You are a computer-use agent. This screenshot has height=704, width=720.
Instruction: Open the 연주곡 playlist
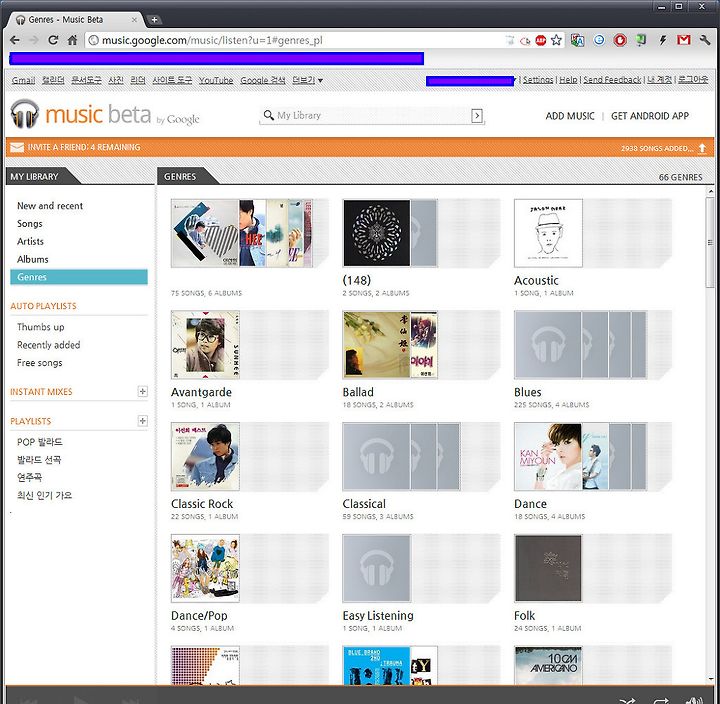29,478
